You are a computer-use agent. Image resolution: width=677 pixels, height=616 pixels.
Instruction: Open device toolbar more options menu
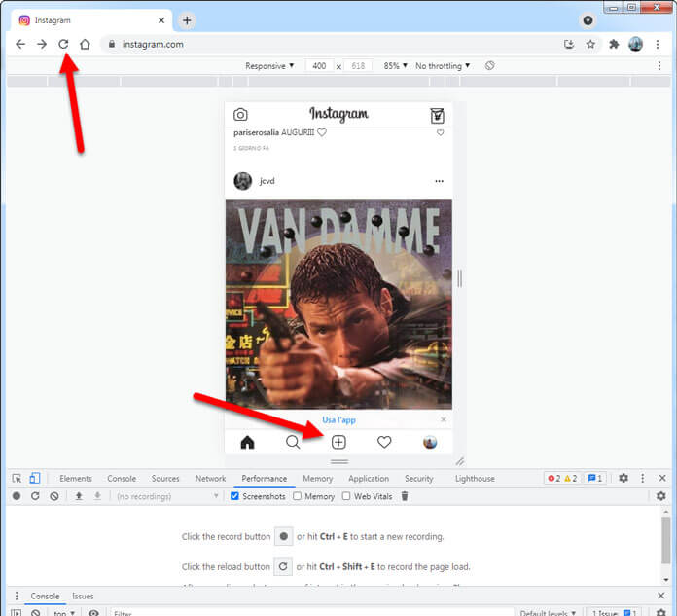click(x=659, y=65)
